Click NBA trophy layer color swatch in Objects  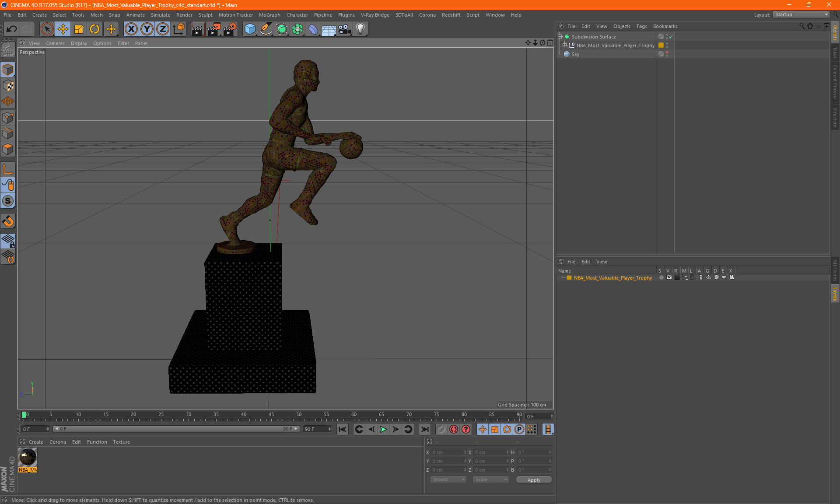[x=661, y=45]
